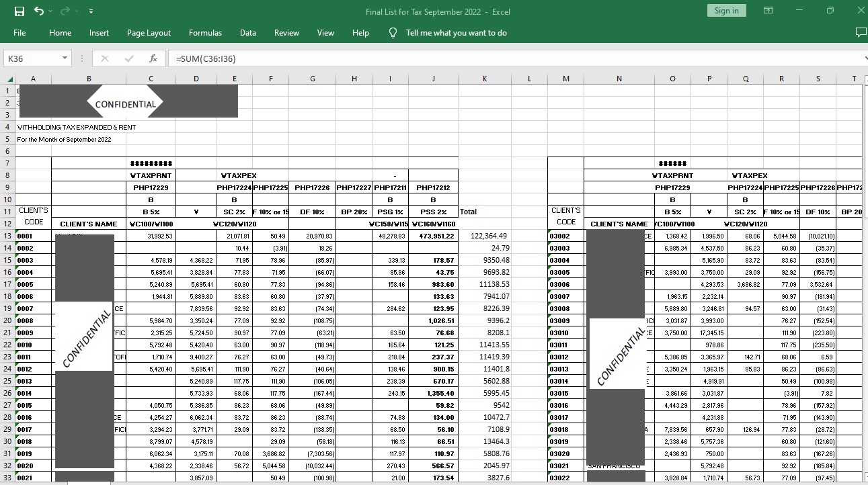Click the cell with value 31,992.53
Viewport: 868px width, 485px height.
click(151, 236)
